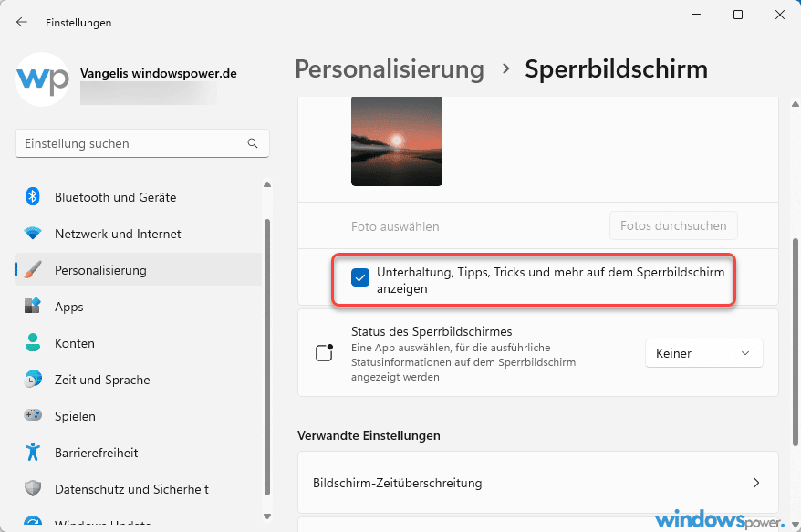Open Konten settings category
The height and width of the screenshot is (532, 801).
point(138,343)
